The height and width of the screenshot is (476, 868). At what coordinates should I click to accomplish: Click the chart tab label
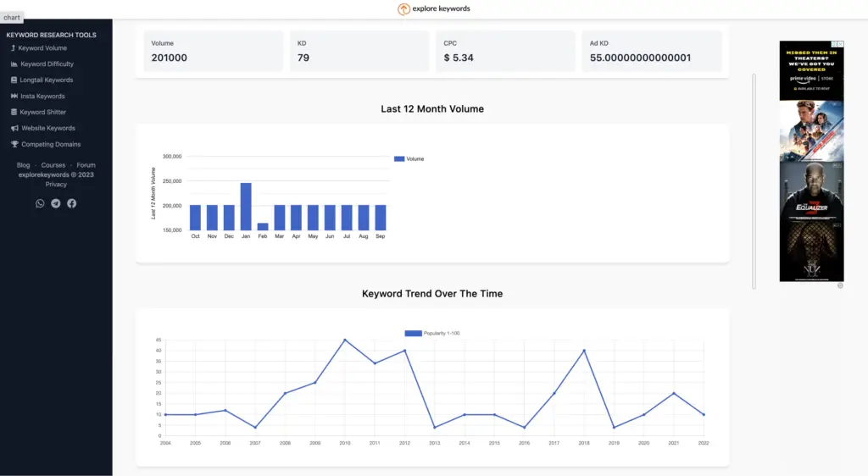pyautogui.click(x=12, y=18)
